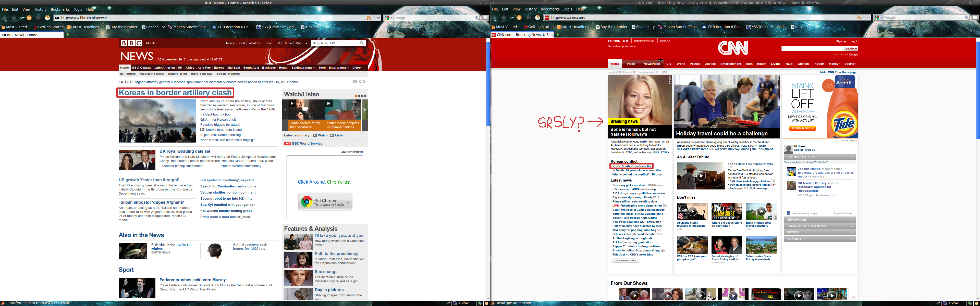Viewport: 980px width, 306px height.
Task: Open the UK royal wedding date set story
Action: click(185, 151)
